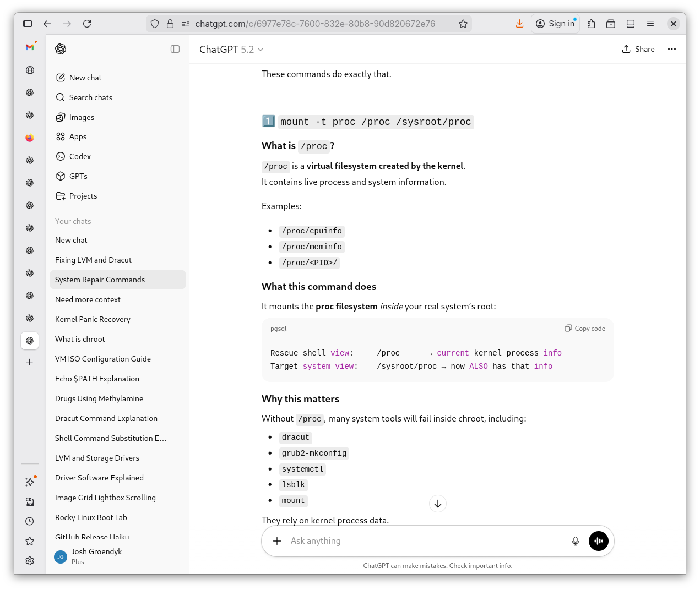
Task: Open the browser downloads icon
Action: [519, 24]
